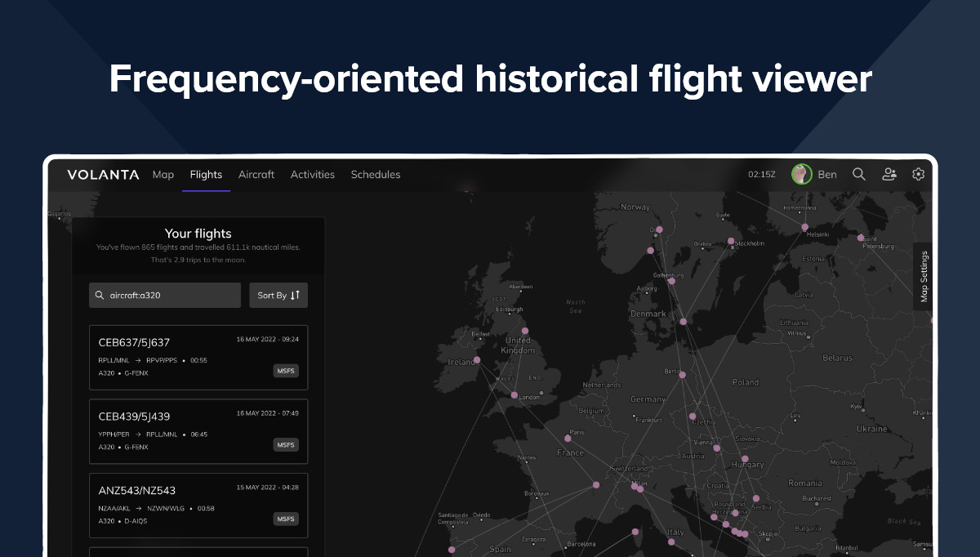Click the Volanta logo
Image resolution: width=980 pixels, height=557 pixels.
[103, 174]
